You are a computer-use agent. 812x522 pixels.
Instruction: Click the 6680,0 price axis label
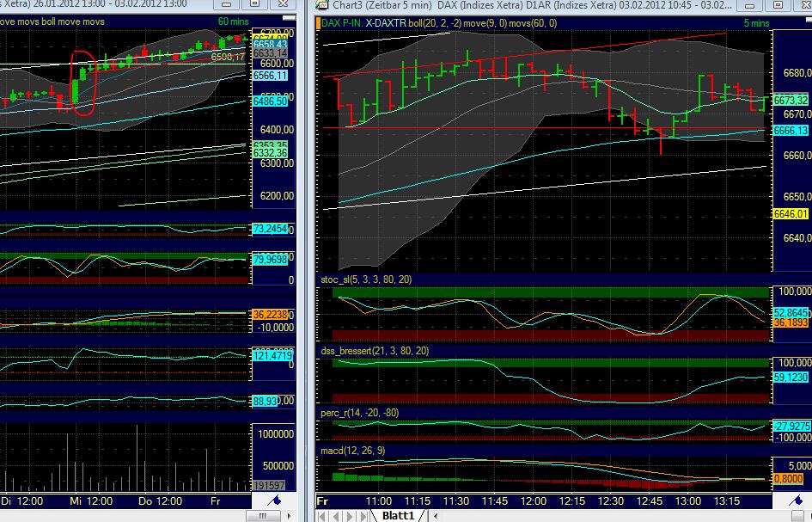797,73
